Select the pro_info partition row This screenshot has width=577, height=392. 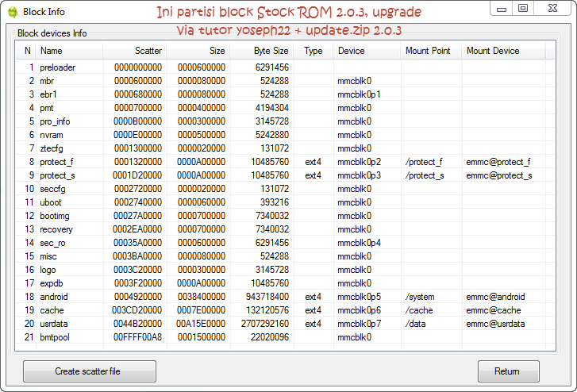click(286, 121)
